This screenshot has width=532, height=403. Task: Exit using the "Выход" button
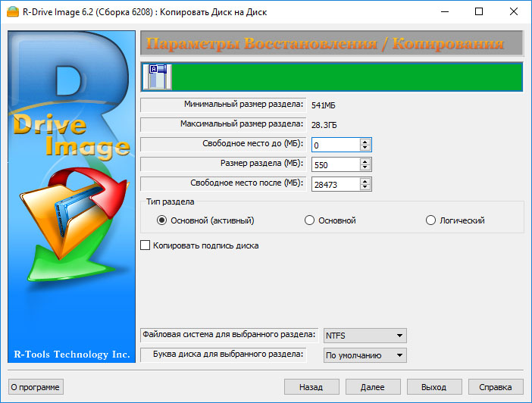[x=434, y=387]
